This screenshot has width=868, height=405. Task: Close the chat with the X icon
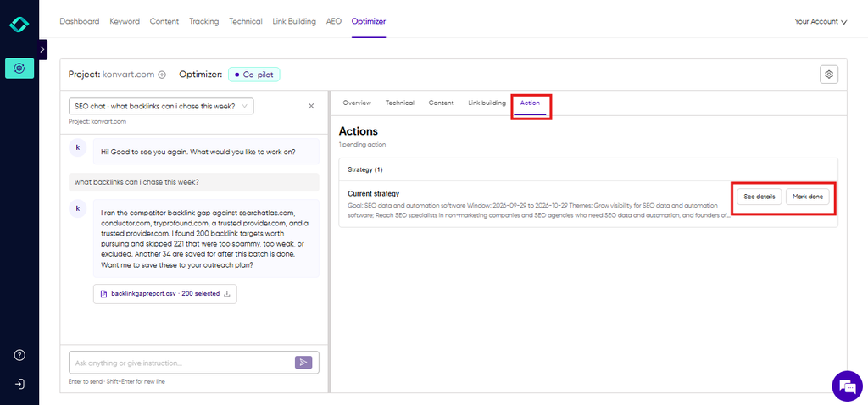click(x=311, y=106)
